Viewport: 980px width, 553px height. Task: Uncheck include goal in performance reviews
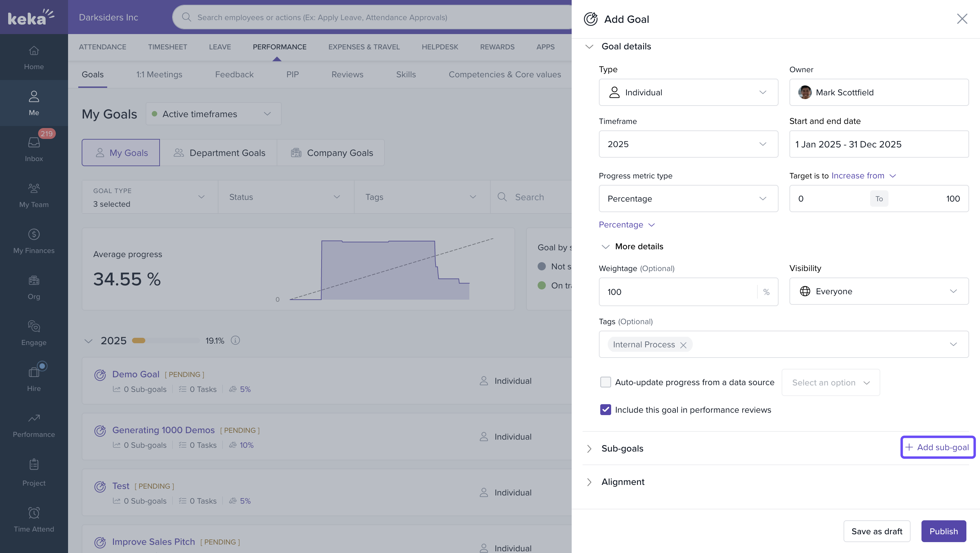[x=605, y=410]
